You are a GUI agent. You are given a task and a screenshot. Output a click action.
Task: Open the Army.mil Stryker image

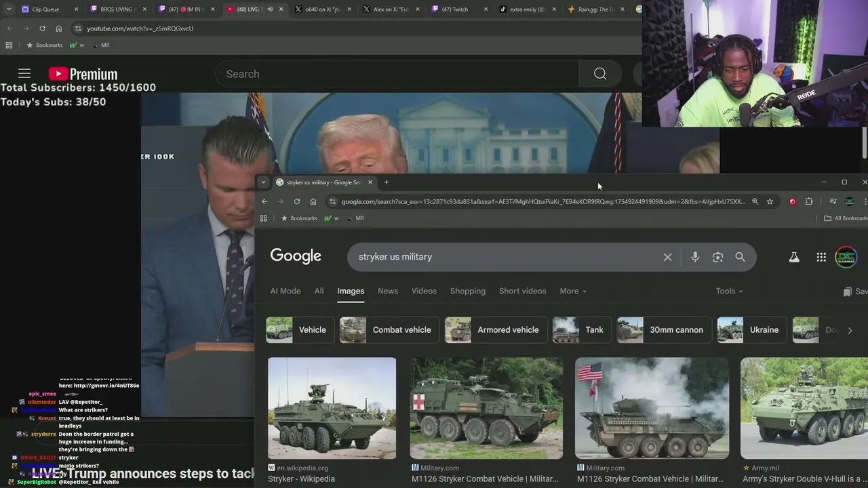click(x=804, y=408)
